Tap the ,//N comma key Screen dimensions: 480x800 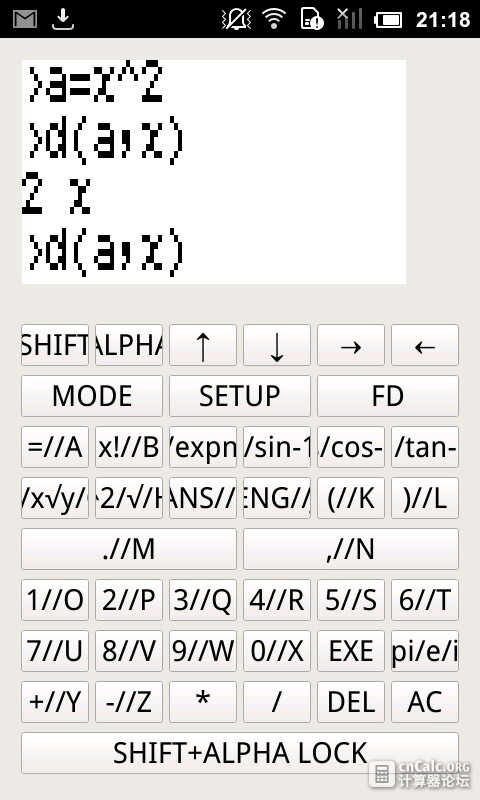[x=351, y=549]
